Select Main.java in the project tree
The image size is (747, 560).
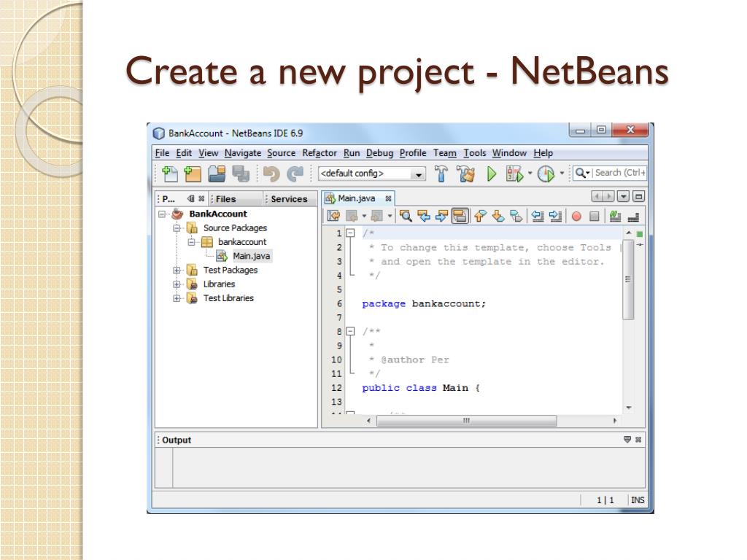(251, 256)
